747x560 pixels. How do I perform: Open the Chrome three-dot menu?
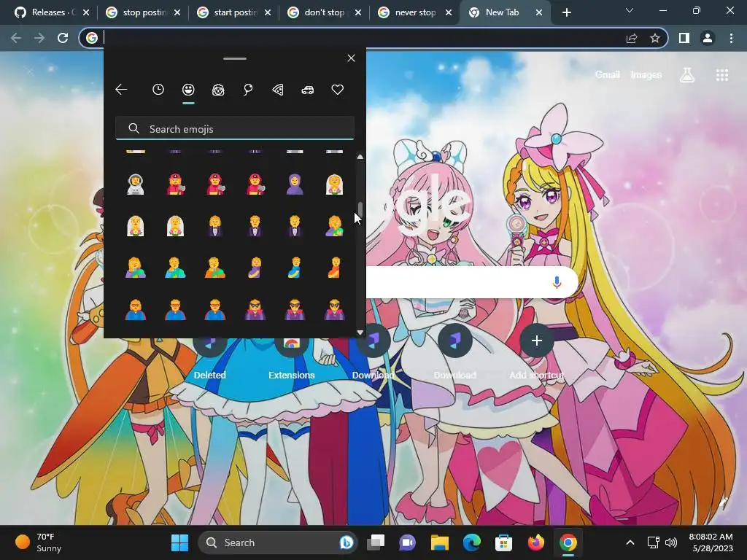731,38
